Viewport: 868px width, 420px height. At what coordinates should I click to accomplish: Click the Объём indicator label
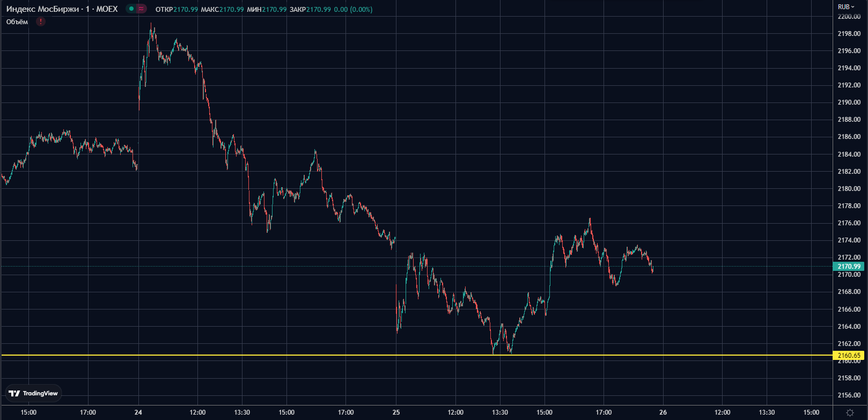(x=17, y=22)
